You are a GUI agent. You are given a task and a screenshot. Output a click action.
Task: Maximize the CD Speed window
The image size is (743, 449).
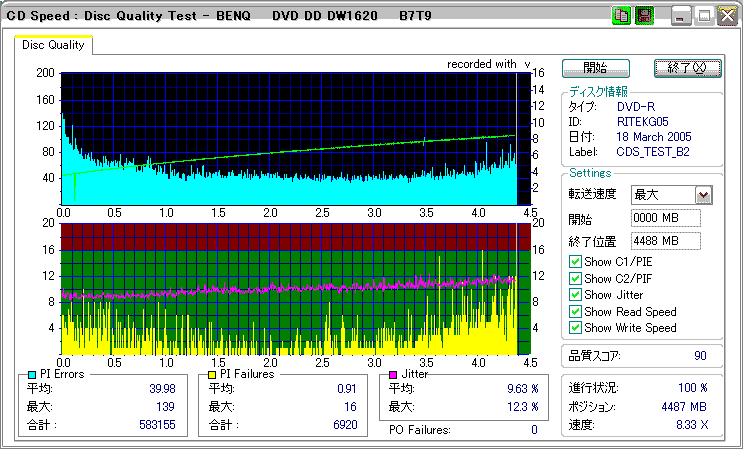[705, 16]
